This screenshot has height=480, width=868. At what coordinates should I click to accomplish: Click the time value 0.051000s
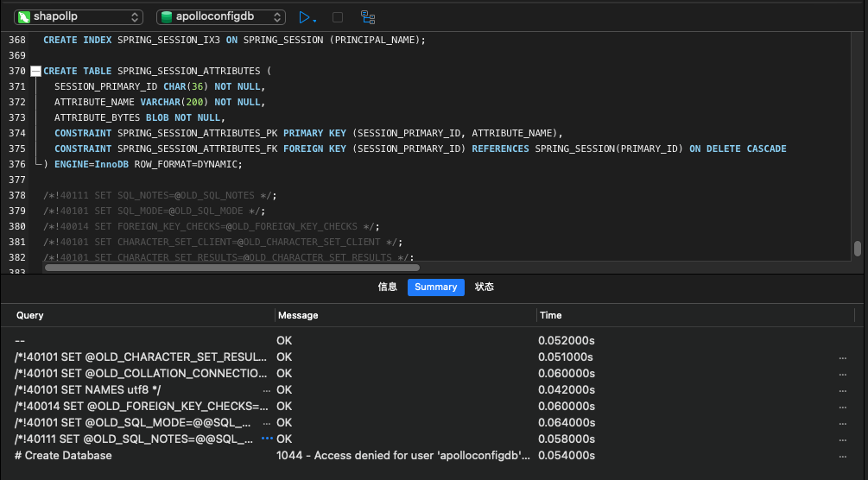565,357
